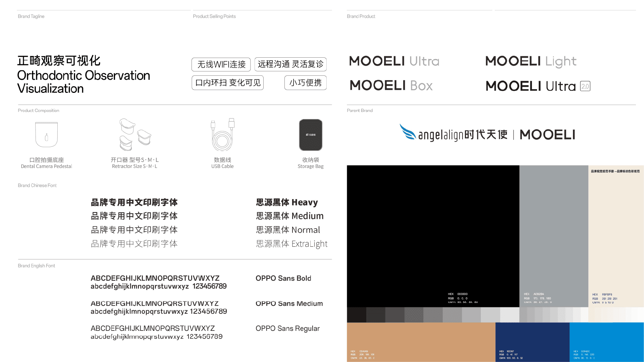644x362 pixels.
Task: Click the 收纳袋 caption
Action: click(x=311, y=160)
